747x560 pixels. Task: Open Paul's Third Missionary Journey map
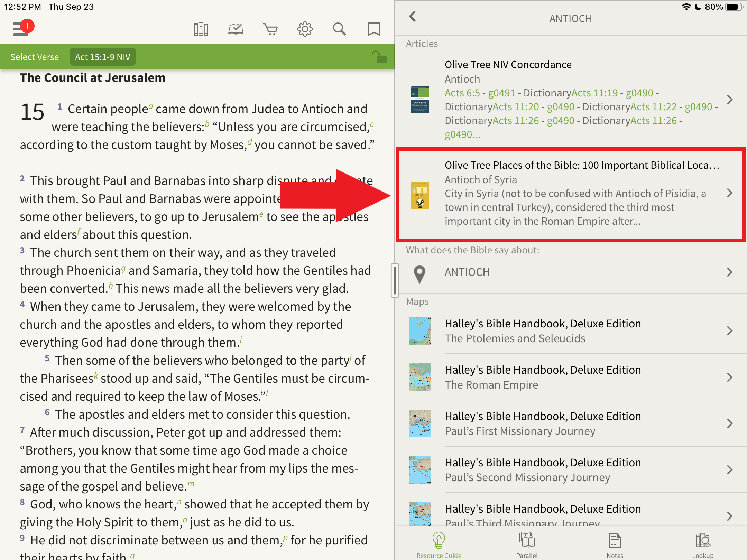tap(571, 510)
